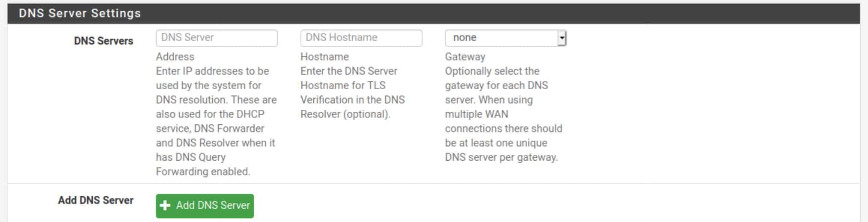Click the text 'Enter IP addresses to be'
Image resolution: width=868 pixels, height=222 pixels.
212,71
